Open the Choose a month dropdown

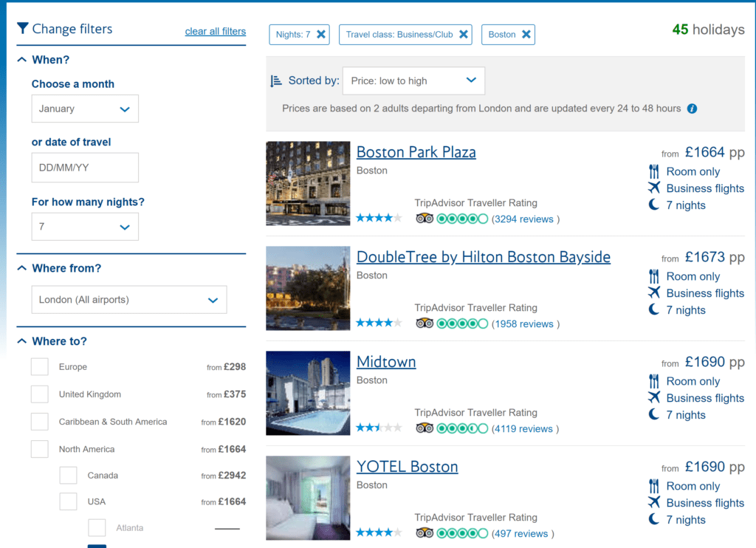click(85, 109)
